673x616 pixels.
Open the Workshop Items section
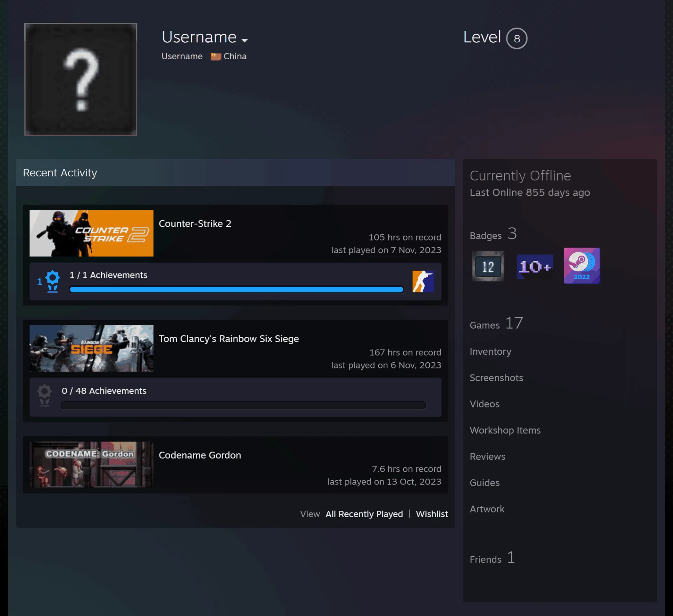tap(505, 430)
